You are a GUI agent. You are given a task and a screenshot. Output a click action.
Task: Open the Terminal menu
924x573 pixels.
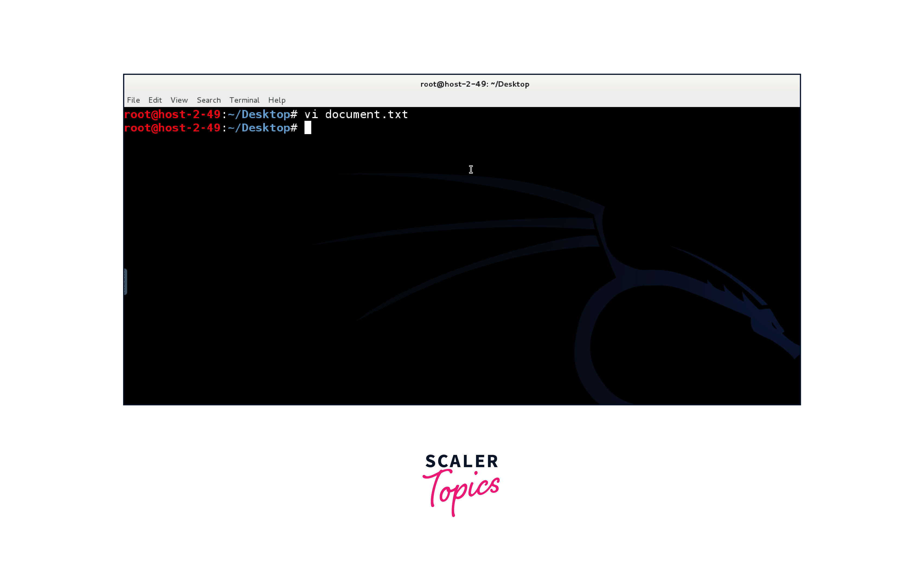click(x=244, y=100)
